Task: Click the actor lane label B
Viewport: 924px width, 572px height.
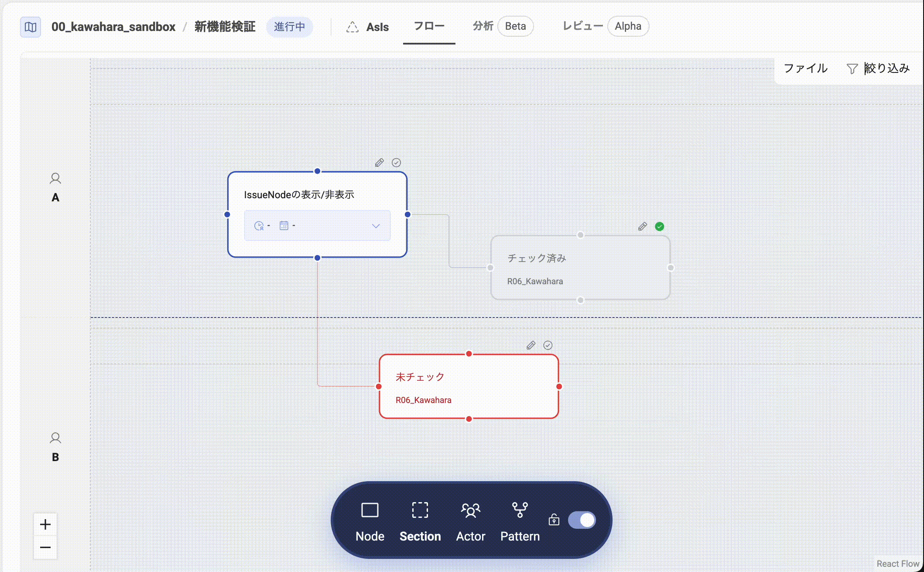Action: click(x=55, y=457)
